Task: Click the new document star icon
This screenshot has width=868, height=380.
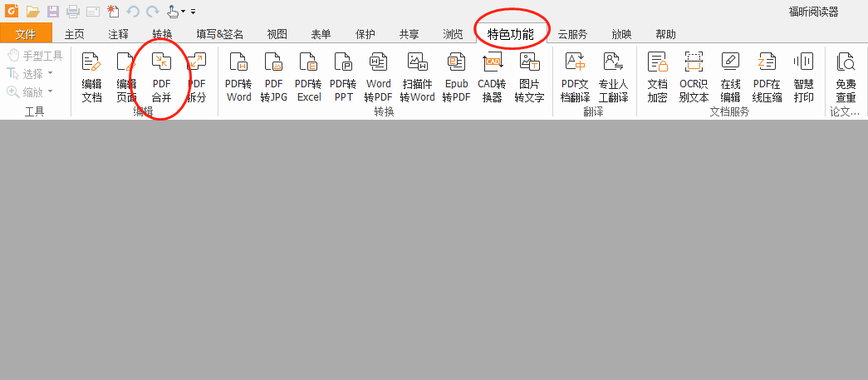Action: pos(113,11)
